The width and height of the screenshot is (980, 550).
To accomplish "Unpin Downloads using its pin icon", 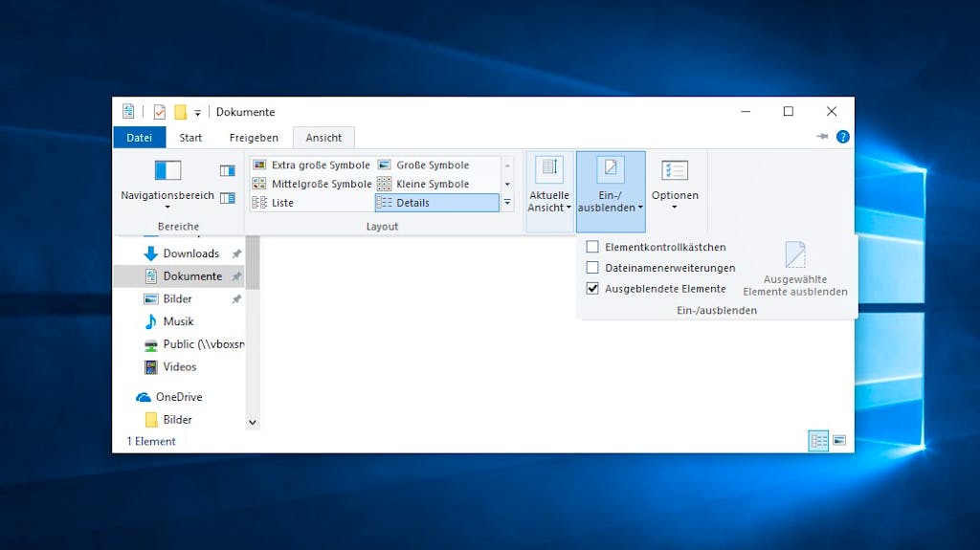I will 236,253.
